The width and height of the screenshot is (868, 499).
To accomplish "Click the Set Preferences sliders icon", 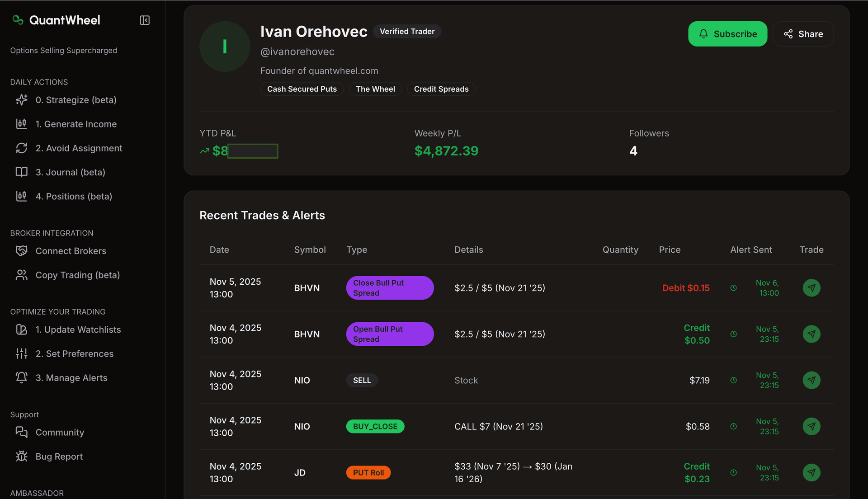I will (21, 353).
